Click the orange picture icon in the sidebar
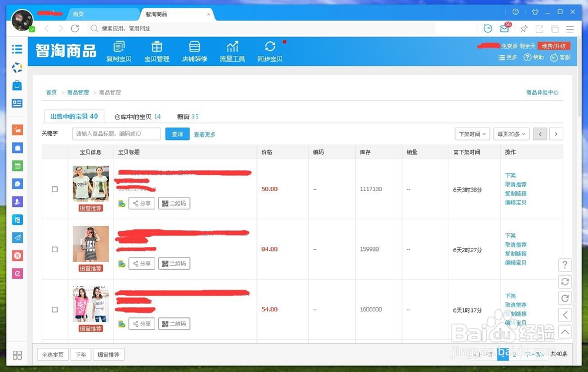This screenshot has height=372, width=588. (17, 130)
